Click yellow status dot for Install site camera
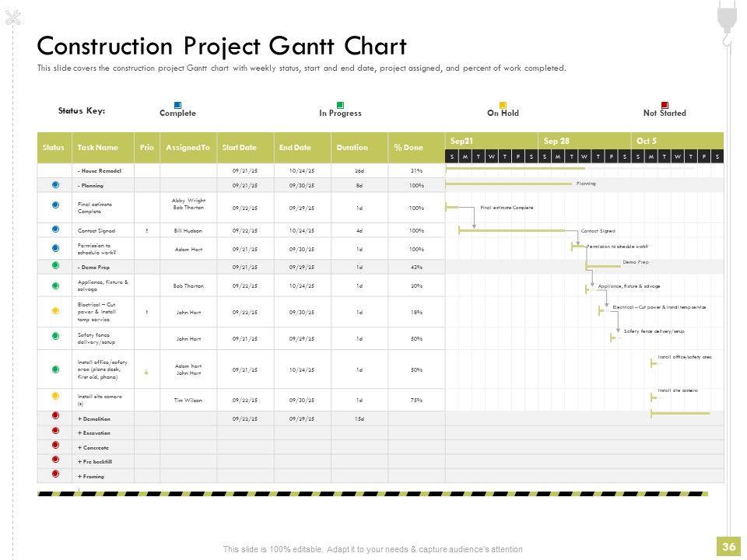 pos(55,396)
